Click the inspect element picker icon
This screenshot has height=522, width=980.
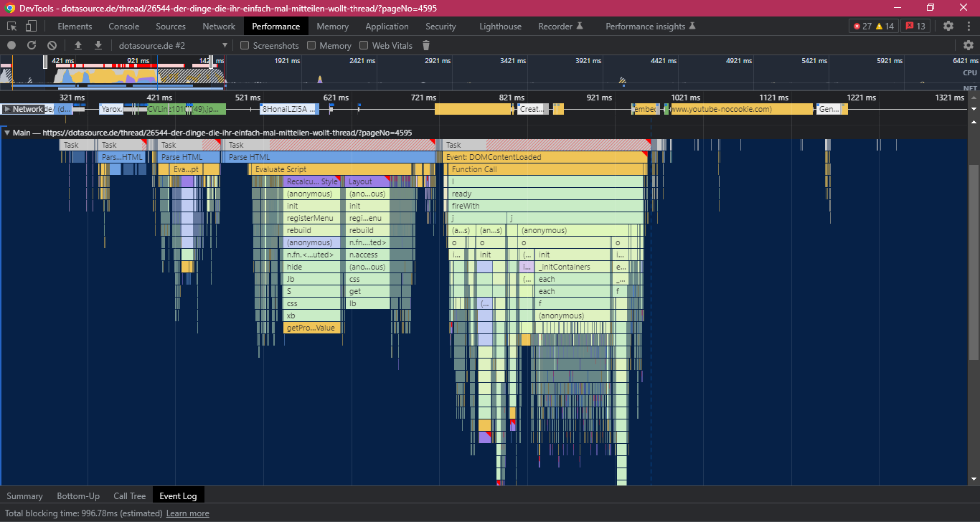tap(12, 27)
